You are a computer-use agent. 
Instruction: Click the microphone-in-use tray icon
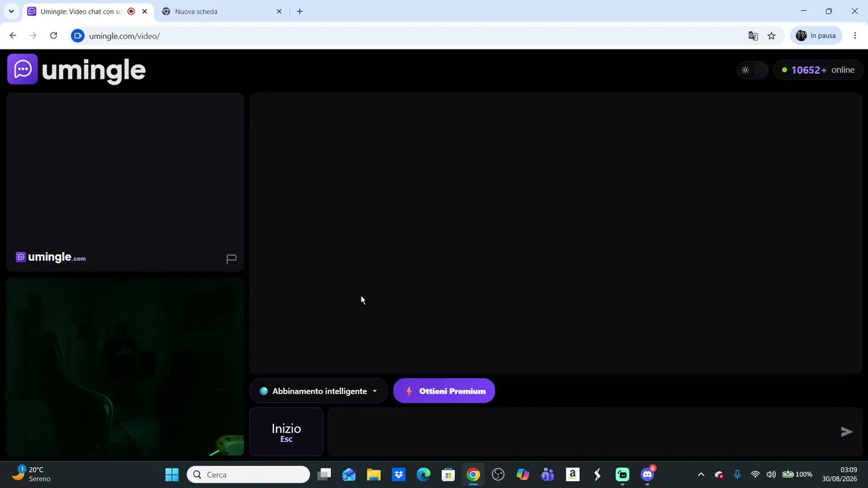click(x=737, y=474)
